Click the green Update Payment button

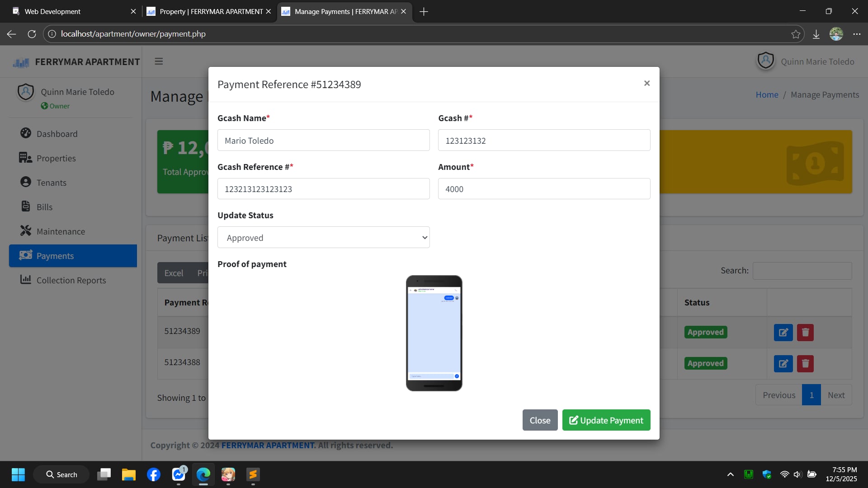click(606, 420)
